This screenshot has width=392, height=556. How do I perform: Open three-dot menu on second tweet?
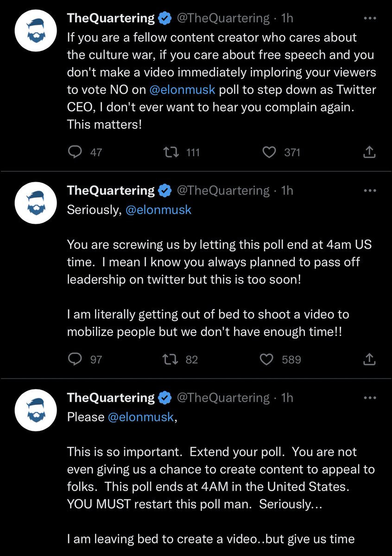click(x=369, y=190)
